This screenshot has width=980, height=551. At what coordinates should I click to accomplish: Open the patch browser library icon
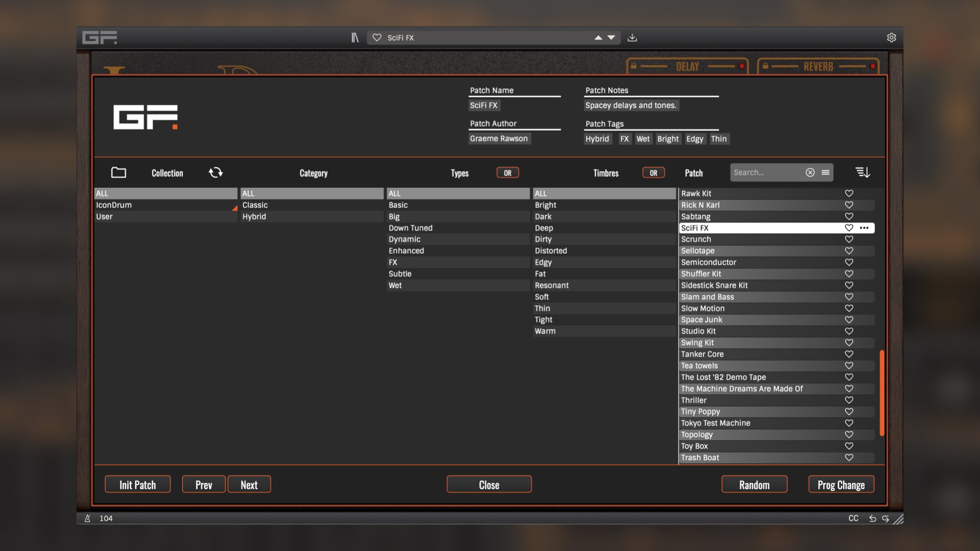[355, 38]
